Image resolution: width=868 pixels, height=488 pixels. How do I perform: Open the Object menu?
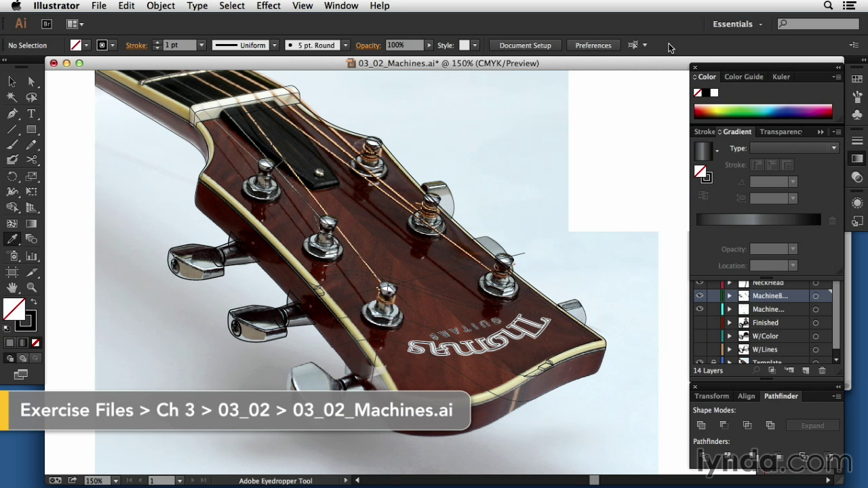[x=161, y=5]
